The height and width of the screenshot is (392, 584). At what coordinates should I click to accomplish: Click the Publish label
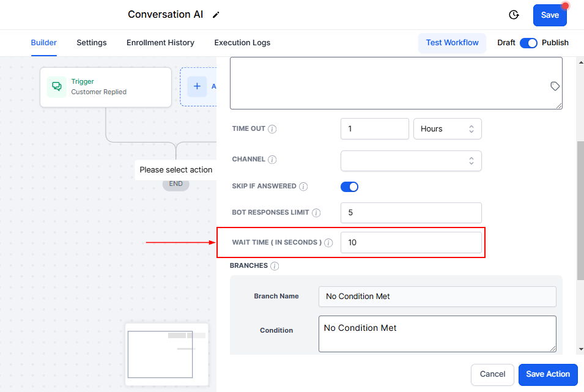click(555, 43)
